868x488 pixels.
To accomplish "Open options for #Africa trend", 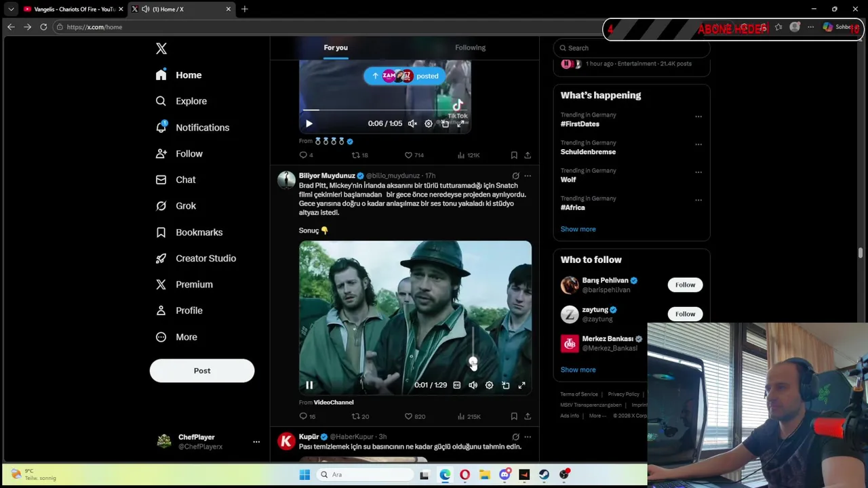I will (x=698, y=200).
